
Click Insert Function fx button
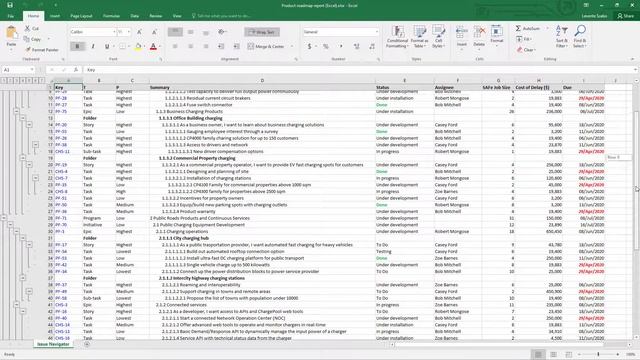click(76, 70)
